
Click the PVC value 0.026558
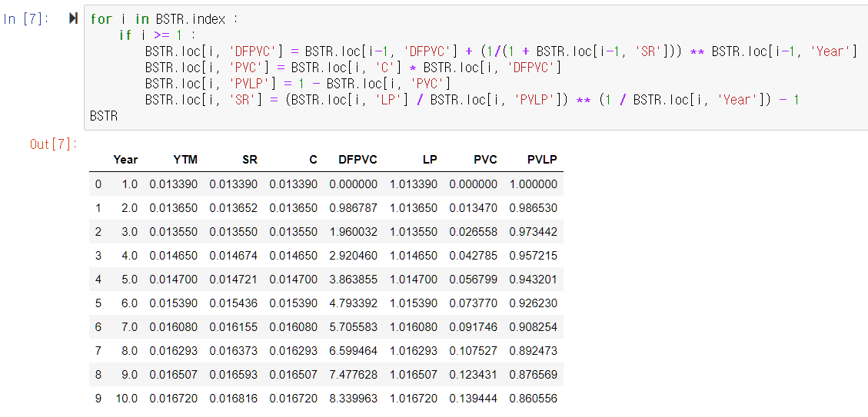click(474, 232)
